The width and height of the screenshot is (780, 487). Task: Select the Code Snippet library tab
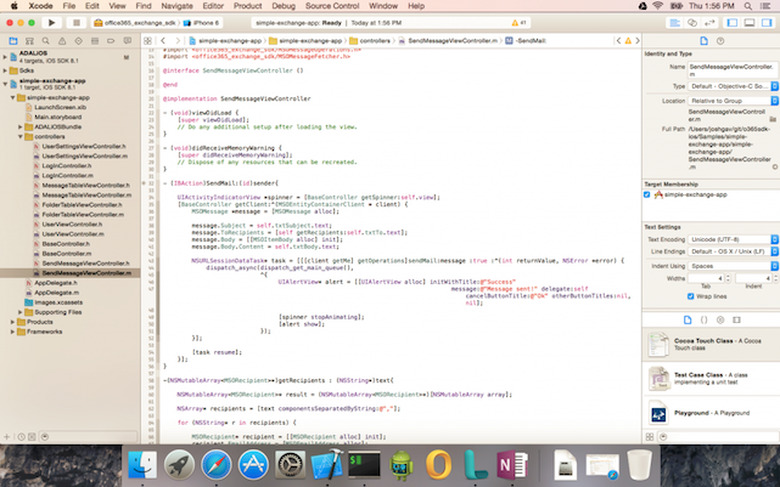704,320
